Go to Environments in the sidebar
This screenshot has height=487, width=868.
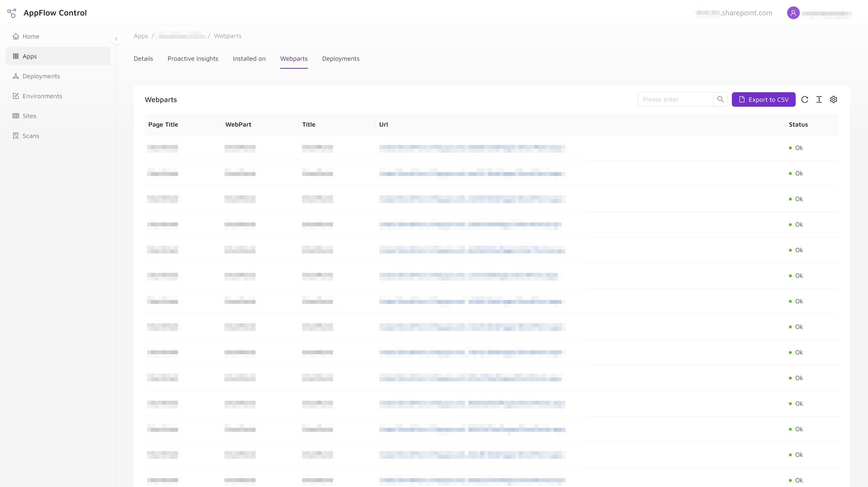tap(58, 96)
